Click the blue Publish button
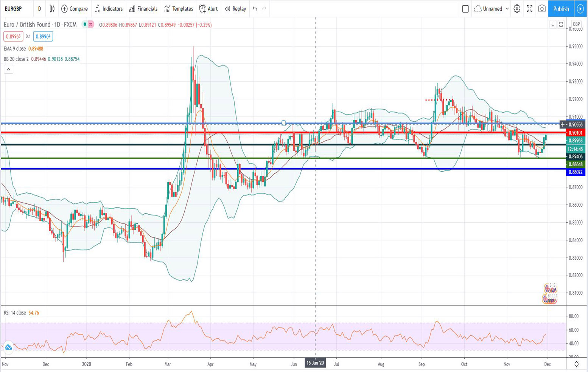The image size is (588, 372). tap(561, 8)
